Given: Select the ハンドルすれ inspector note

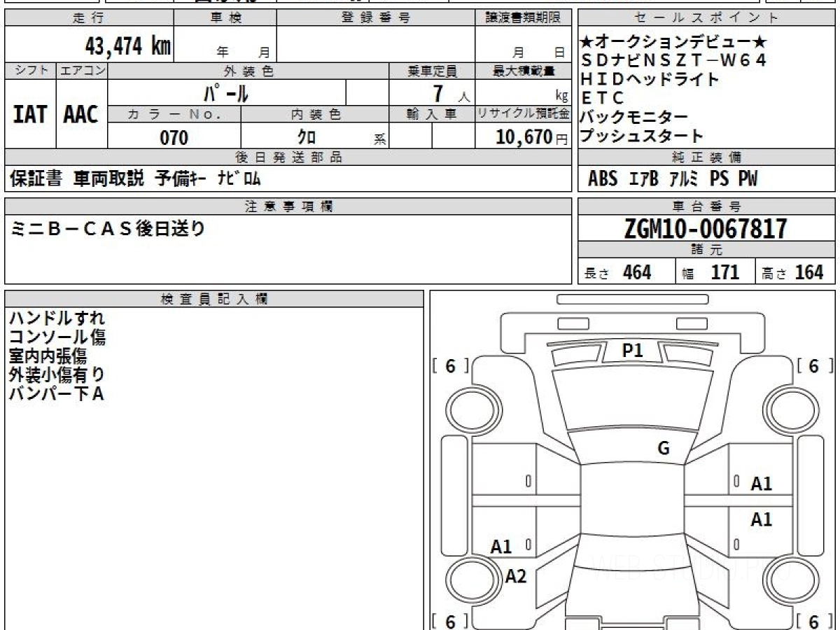Looking at the screenshot, I should (57, 318).
